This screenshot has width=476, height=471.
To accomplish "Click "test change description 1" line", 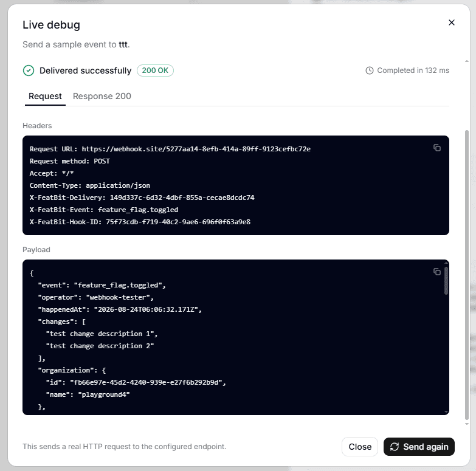I will click(x=102, y=334).
